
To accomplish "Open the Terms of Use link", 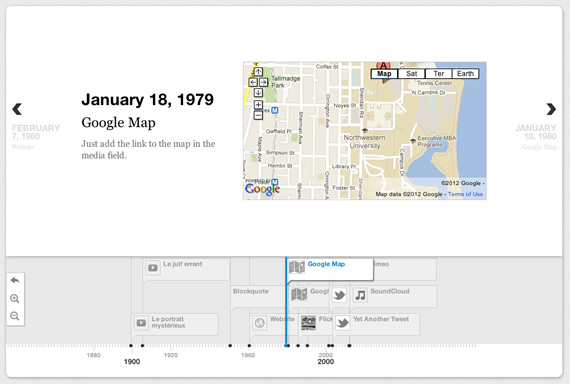I will coord(465,194).
